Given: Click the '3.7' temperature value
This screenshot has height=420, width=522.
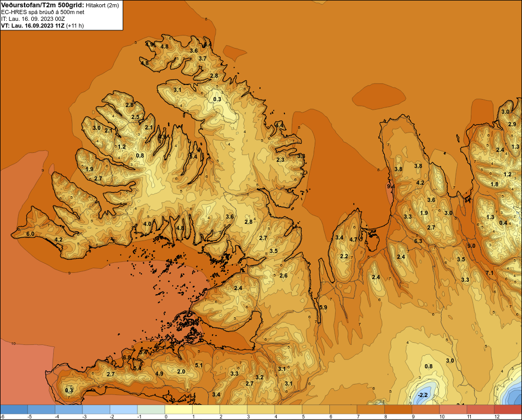Looking at the screenshot, I should (x=203, y=58).
